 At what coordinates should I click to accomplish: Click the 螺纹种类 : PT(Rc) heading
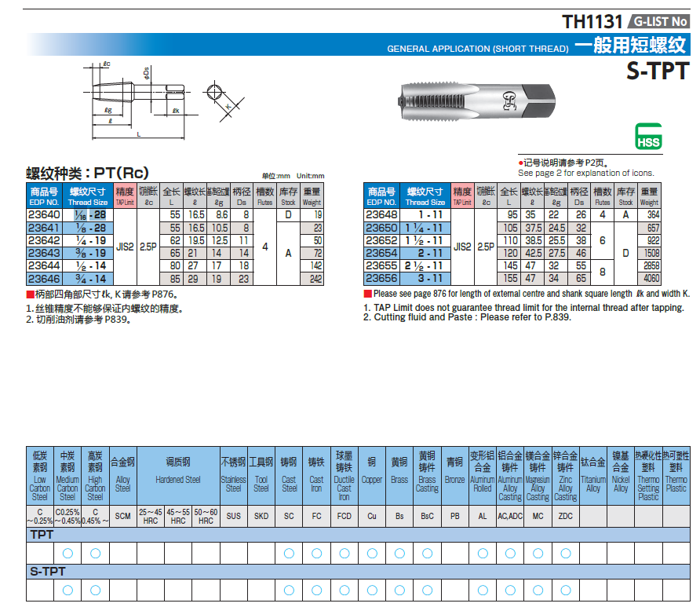click(x=88, y=173)
